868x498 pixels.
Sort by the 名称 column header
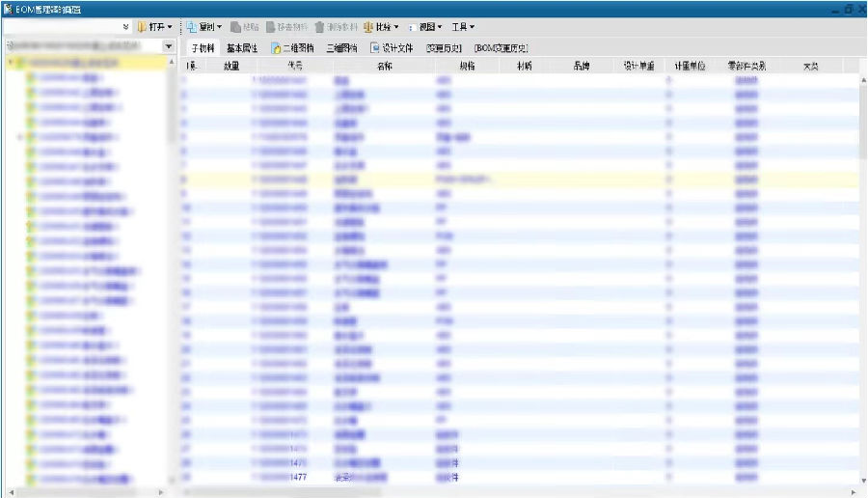[384, 66]
